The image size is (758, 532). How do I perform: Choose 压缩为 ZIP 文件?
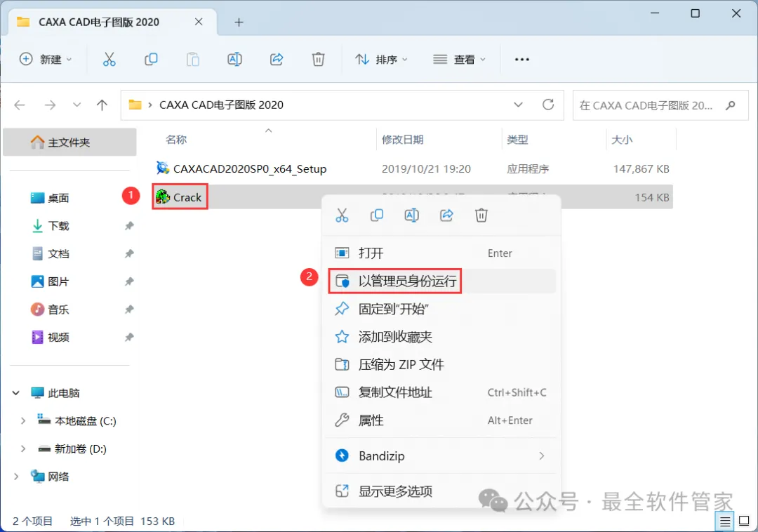pos(442,365)
